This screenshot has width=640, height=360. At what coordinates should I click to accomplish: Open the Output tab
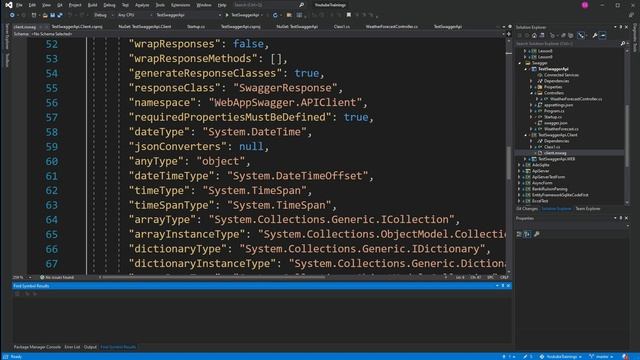point(90,347)
